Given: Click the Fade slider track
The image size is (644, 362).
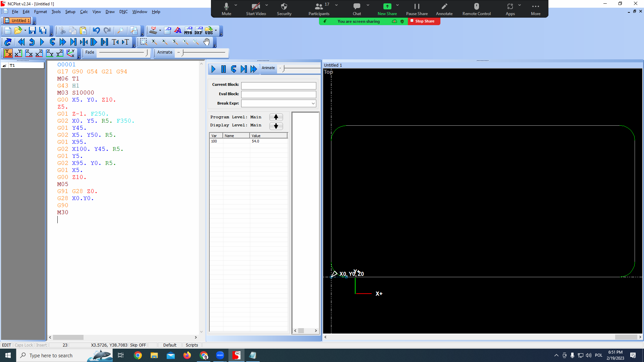Looking at the screenshot, I should pyautogui.click(x=123, y=53).
